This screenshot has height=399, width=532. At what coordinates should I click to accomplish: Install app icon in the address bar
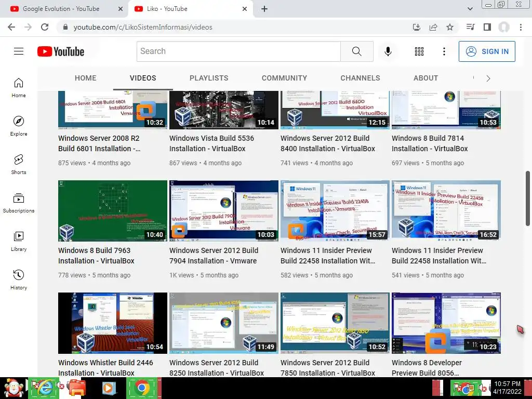click(x=417, y=27)
